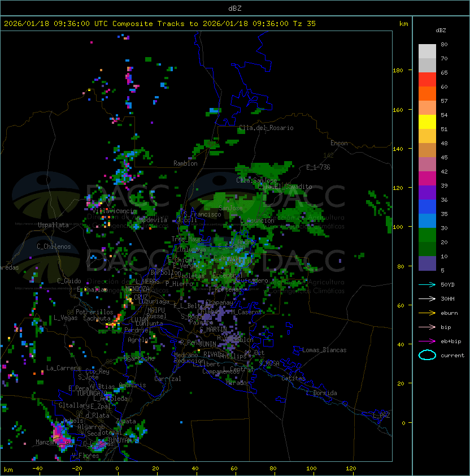This screenshot has height=476, width=470.
Task: Click 'L_PAZ' on the map
Action: click(x=381, y=416)
